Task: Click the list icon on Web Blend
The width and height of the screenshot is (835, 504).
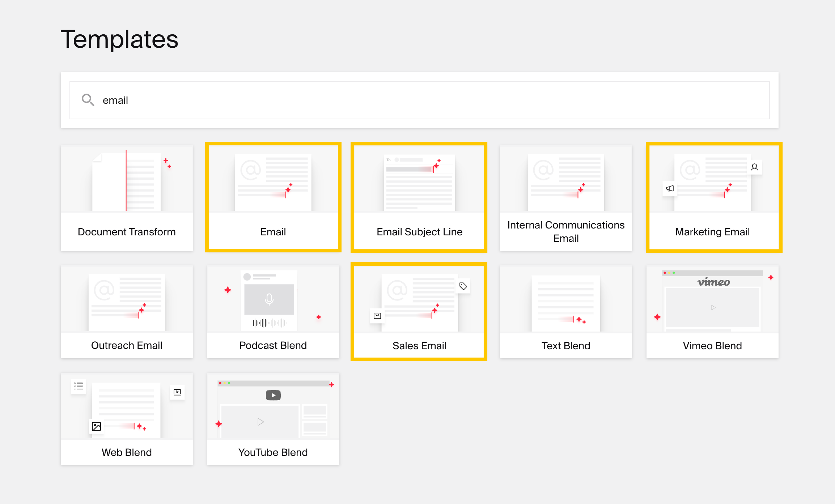Action: coord(79,386)
